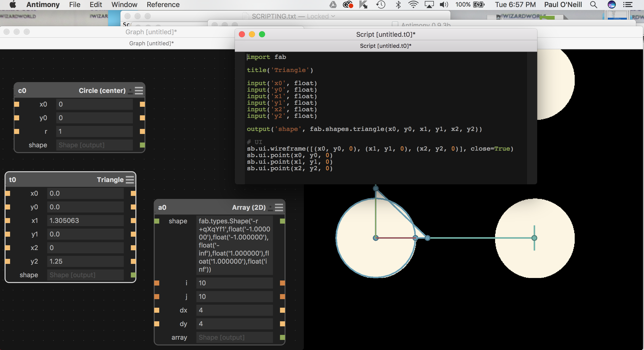644x350 pixels.
Task: Open the macOS Notification Center list
Action: point(628,5)
